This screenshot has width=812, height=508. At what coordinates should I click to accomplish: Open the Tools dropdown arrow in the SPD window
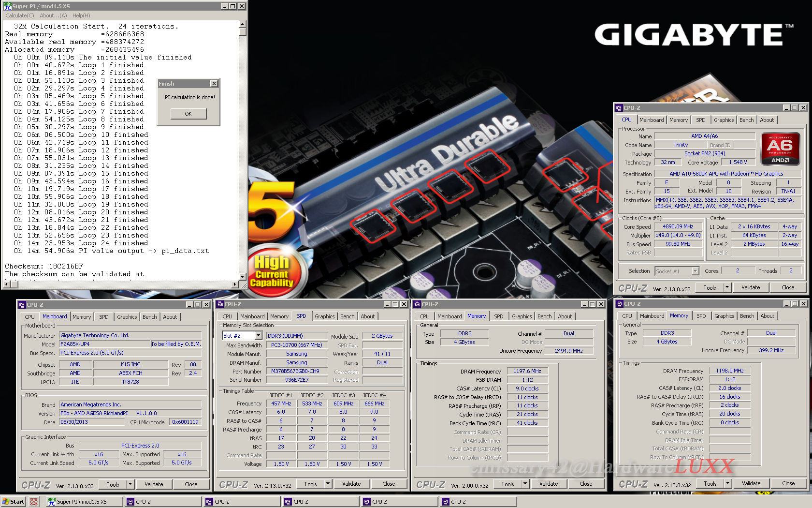point(328,484)
